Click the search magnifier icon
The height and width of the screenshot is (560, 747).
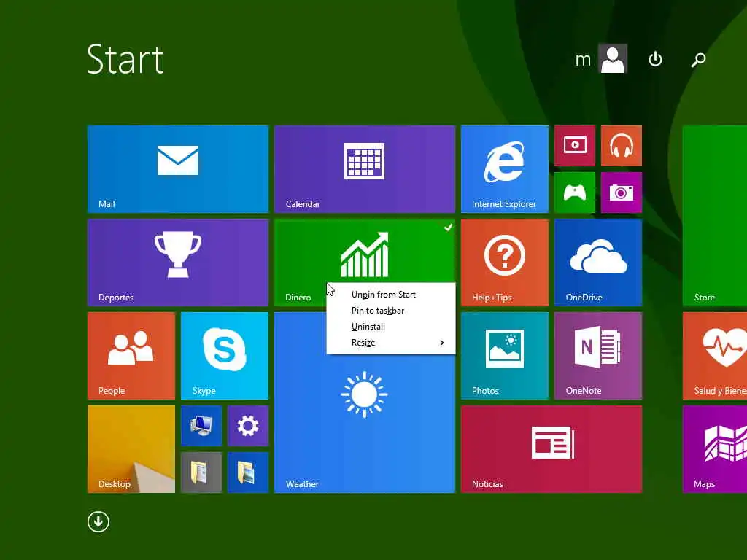[698, 60]
